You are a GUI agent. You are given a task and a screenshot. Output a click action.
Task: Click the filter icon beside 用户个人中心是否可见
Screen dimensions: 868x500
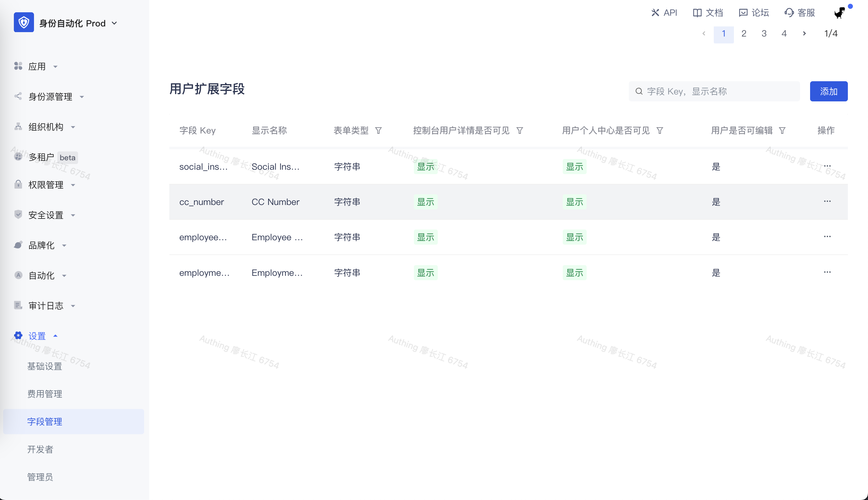click(x=660, y=130)
